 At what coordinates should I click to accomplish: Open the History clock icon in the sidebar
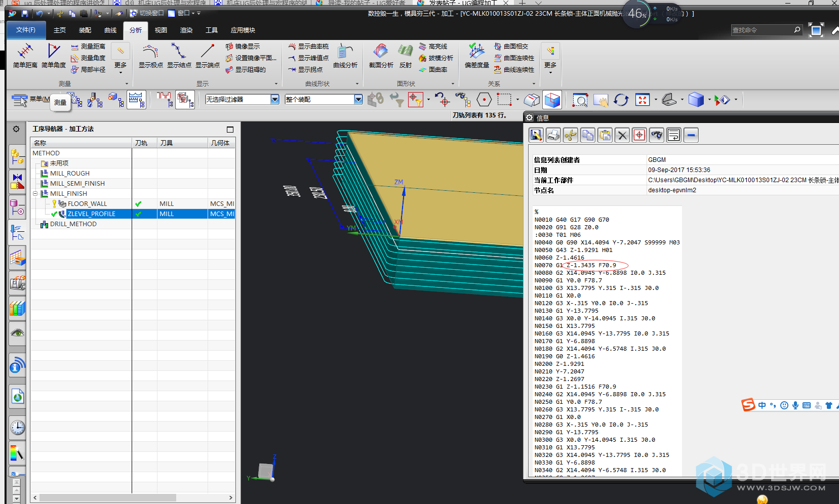click(17, 428)
